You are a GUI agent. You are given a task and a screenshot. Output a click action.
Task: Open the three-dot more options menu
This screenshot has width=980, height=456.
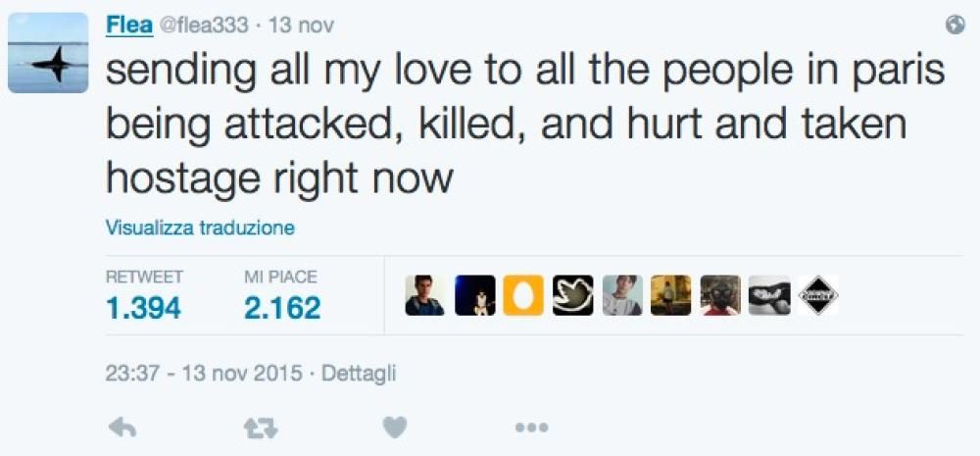point(530,428)
